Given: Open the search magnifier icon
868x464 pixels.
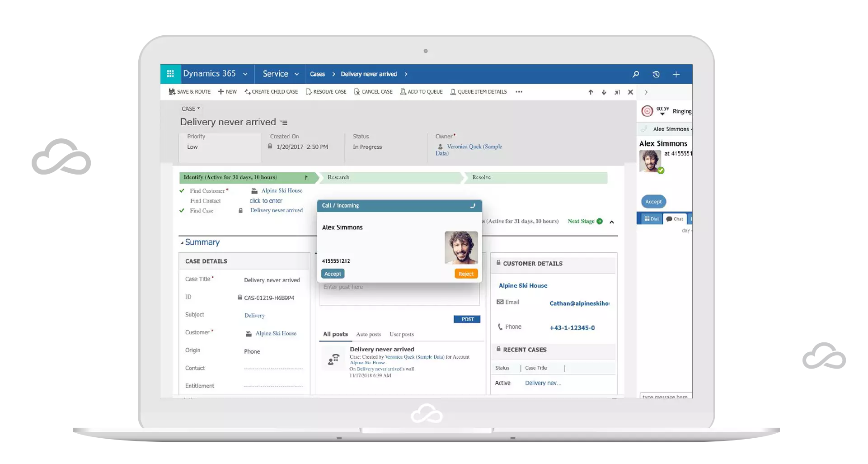Looking at the screenshot, I should 636,74.
